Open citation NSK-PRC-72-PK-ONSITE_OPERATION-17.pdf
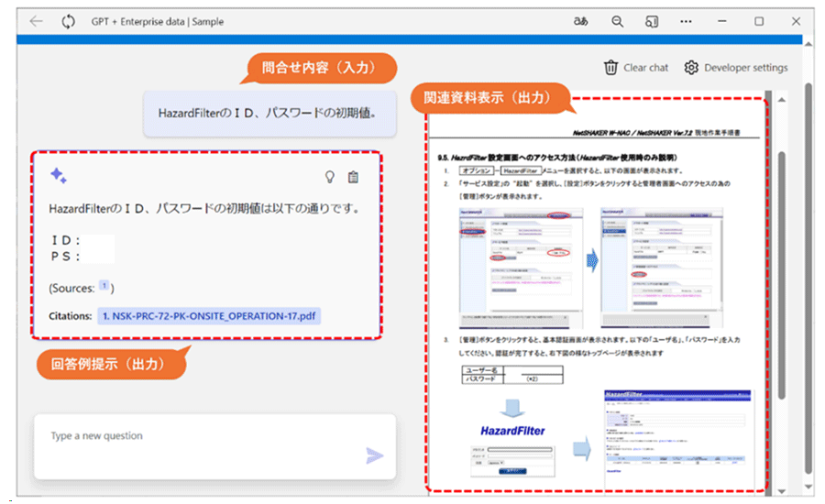Viewport: 825px width, 504px height. [209, 315]
